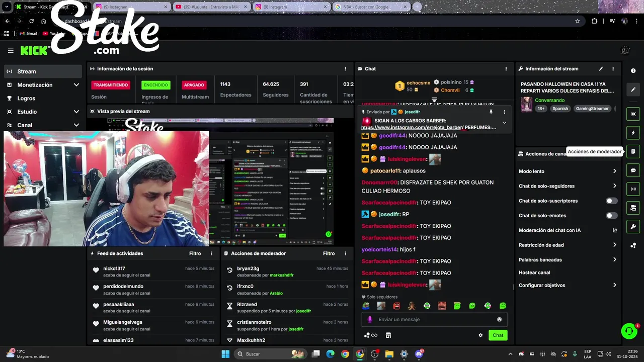Open the Feed de actividades options menu
644x362 pixels.
[211, 254]
